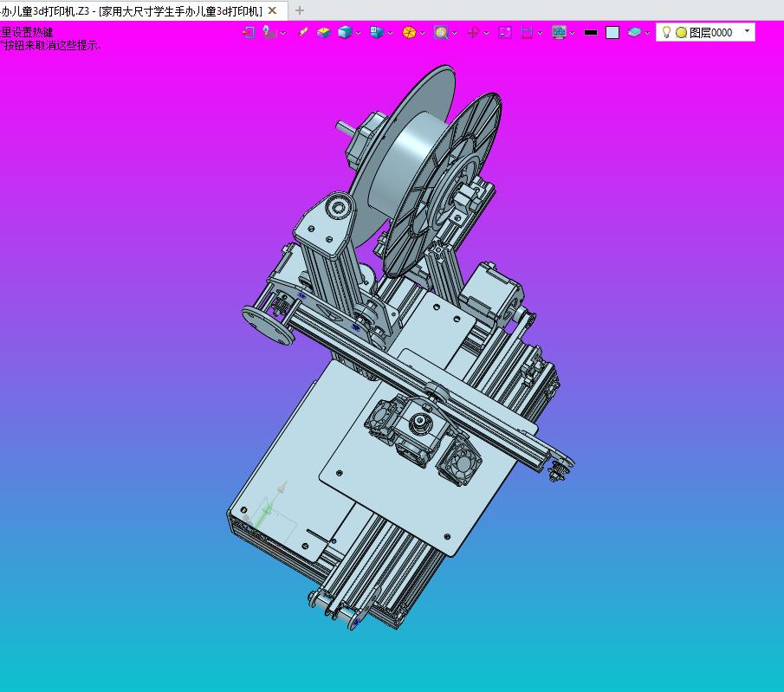
Task: Click the exit/sign-out icon in the toolbar
Action: pyautogui.click(x=249, y=33)
